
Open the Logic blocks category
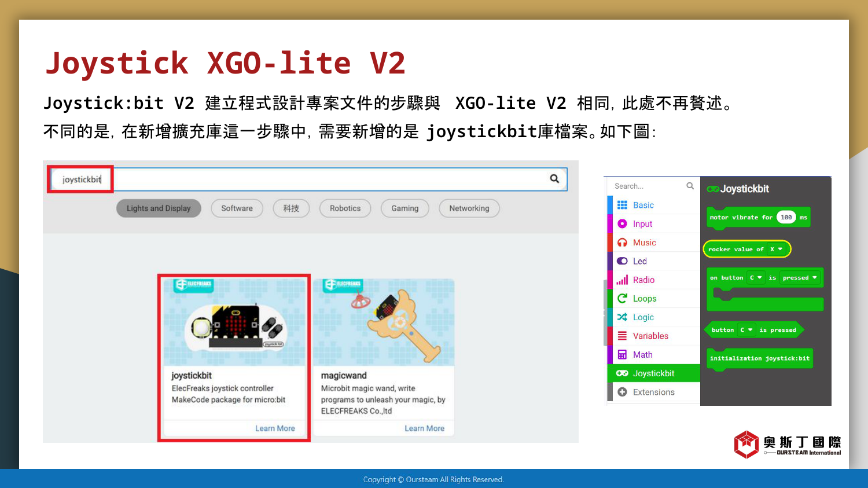pos(653,317)
